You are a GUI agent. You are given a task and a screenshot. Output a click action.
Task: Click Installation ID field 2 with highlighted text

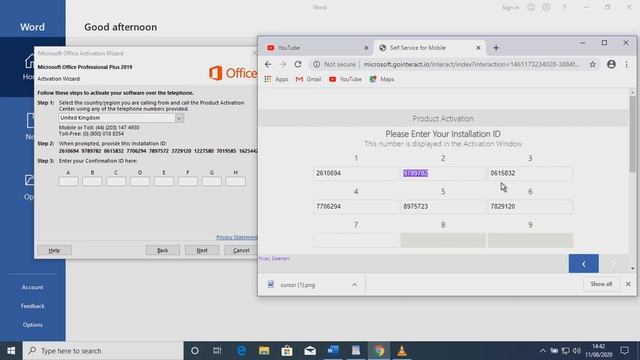tap(443, 173)
